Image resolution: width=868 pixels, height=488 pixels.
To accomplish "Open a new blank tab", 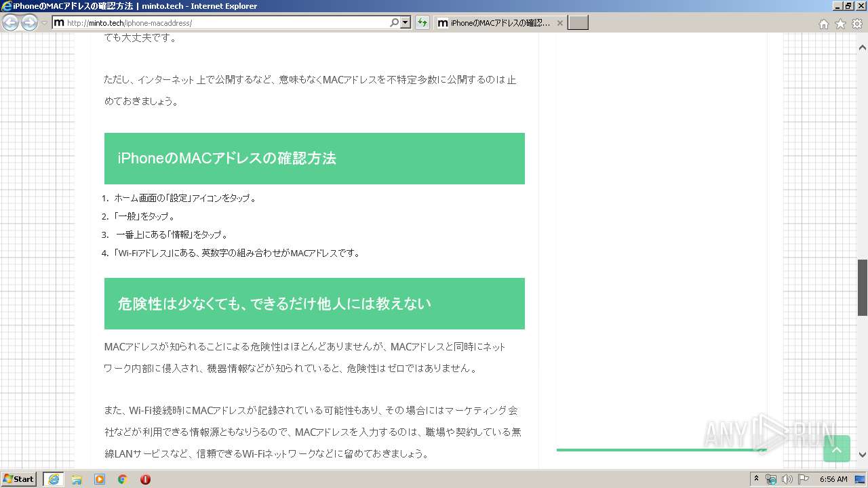I will point(578,23).
